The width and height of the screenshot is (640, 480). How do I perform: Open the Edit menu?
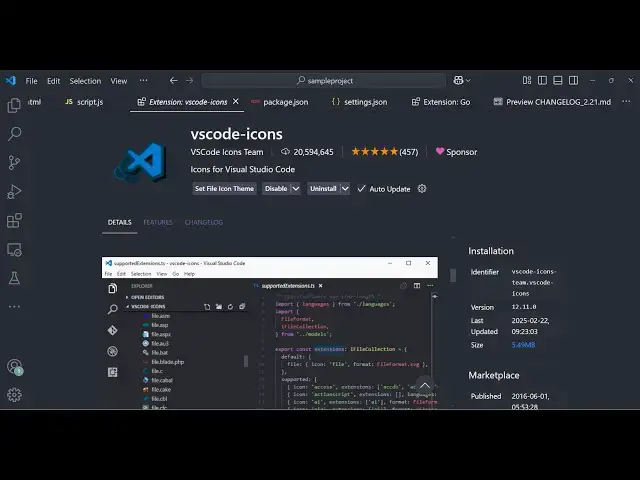(53, 81)
